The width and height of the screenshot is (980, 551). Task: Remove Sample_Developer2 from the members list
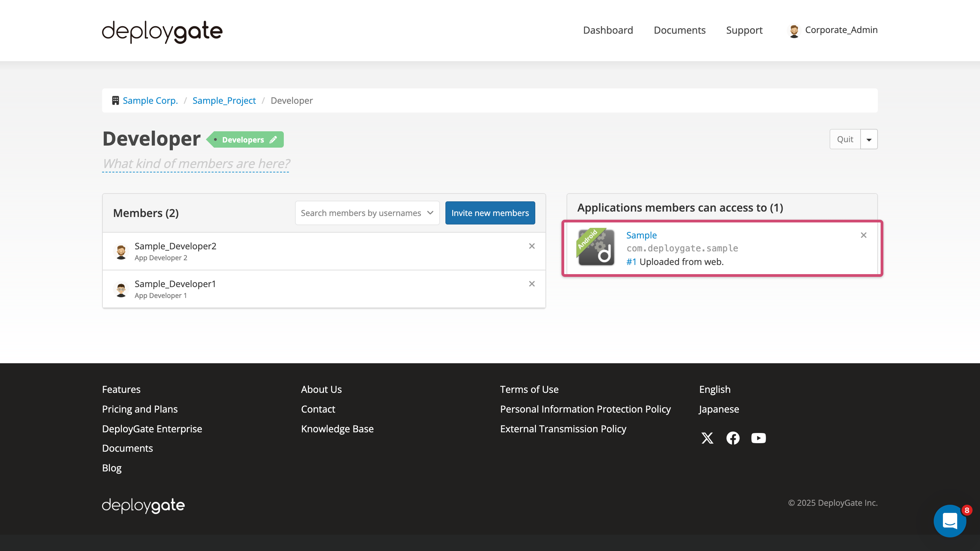click(x=532, y=246)
